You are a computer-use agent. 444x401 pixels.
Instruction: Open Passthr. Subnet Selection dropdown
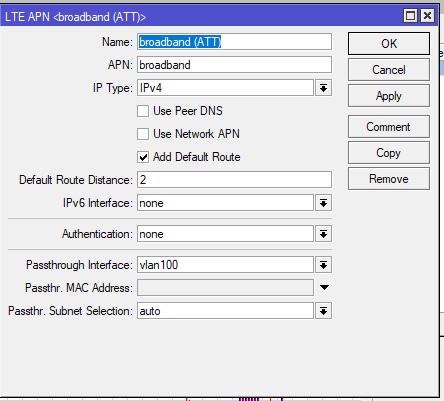point(323,311)
